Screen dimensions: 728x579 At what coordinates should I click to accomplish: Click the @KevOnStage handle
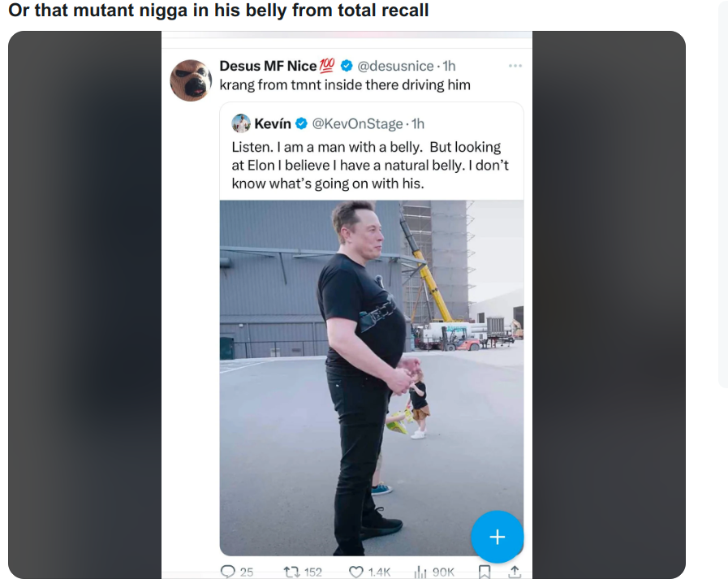click(357, 123)
